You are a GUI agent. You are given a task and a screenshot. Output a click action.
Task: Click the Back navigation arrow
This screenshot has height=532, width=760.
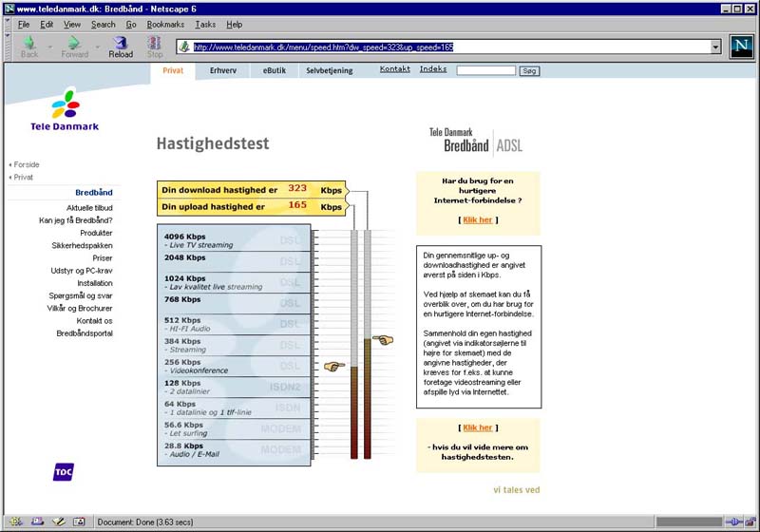pos(28,44)
